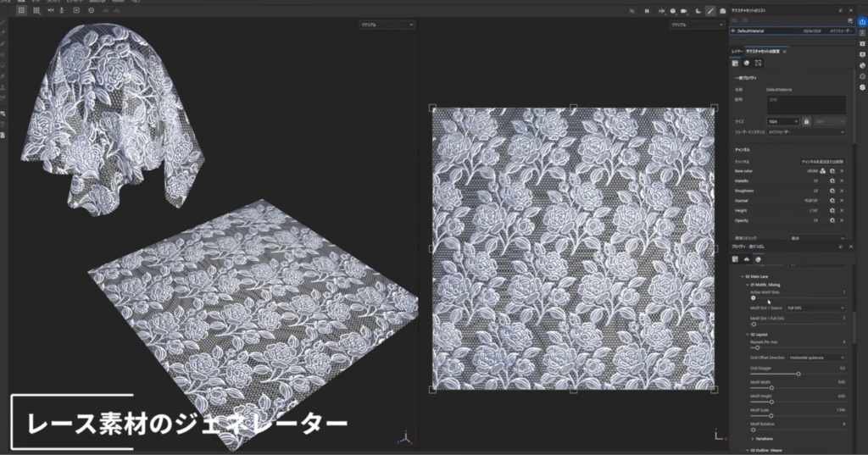This screenshot has height=455, width=868.
Task: Collapse the 02 Layout group
Action: 748,335
